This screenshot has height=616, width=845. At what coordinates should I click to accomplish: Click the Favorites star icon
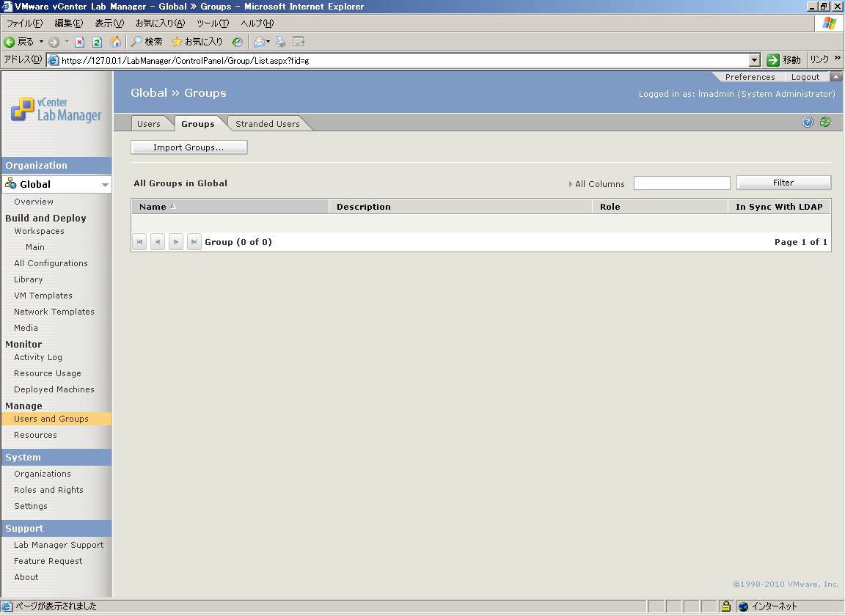[x=177, y=42]
